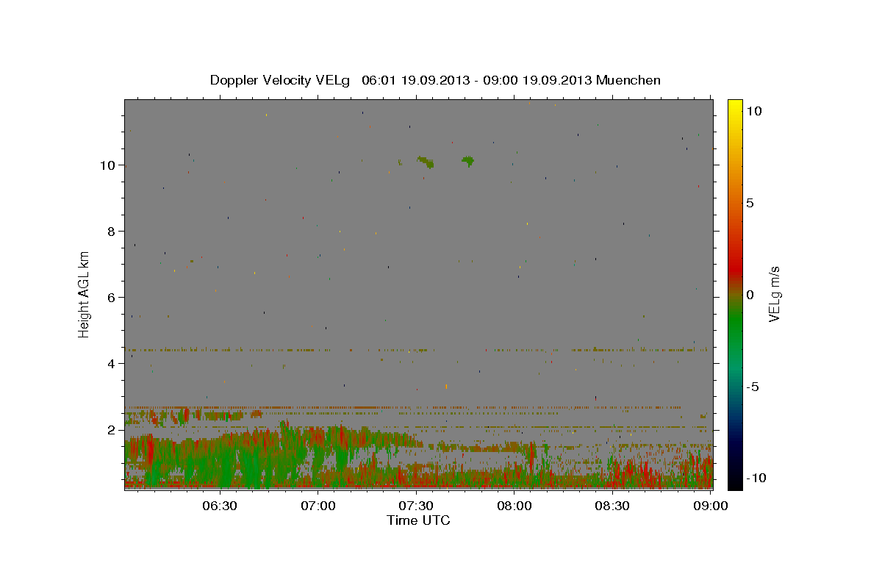882x588 pixels.
Task: Click the height axis label 10
Action: pyautogui.click(x=108, y=165)
